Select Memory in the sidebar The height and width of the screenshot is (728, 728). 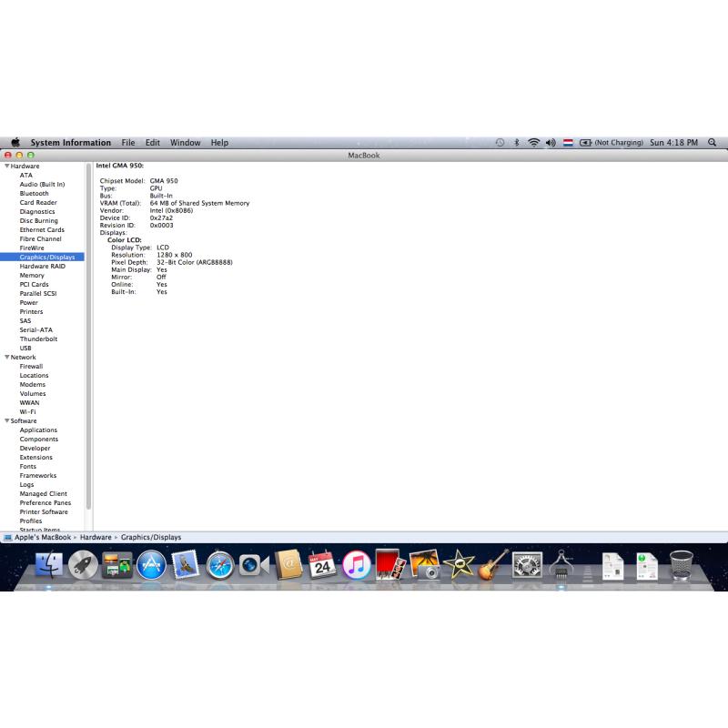(32, 276)
